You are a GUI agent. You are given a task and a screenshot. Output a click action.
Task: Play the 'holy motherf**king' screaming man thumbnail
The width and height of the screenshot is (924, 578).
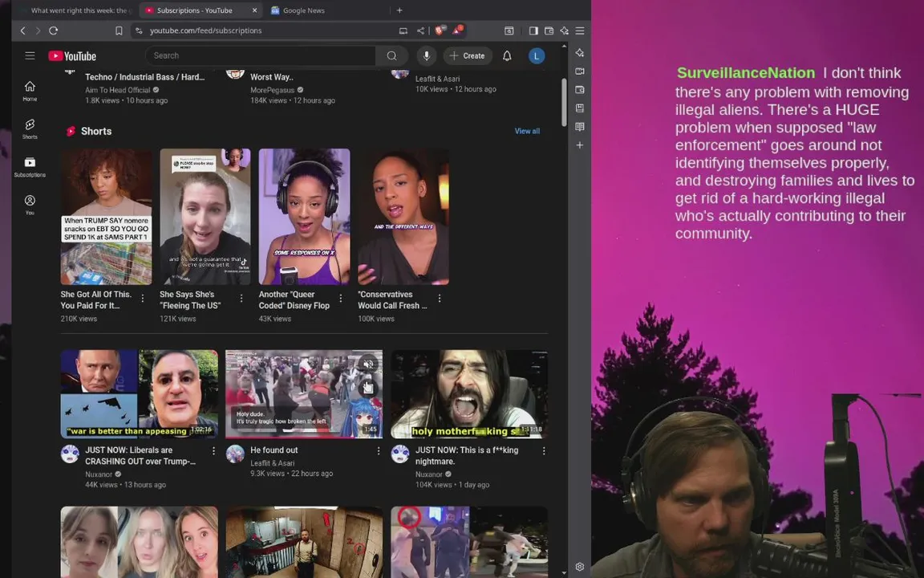[469, 394]
